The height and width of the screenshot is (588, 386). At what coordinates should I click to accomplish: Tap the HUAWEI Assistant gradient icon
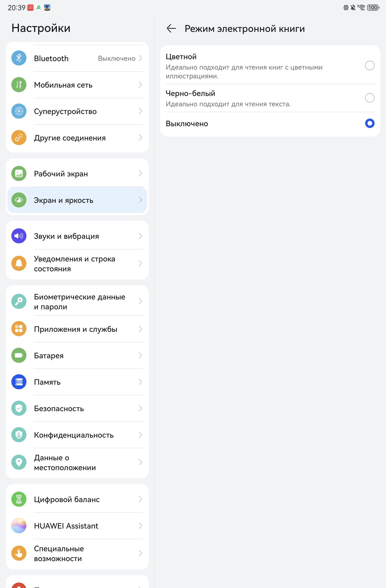click(19, 526)
